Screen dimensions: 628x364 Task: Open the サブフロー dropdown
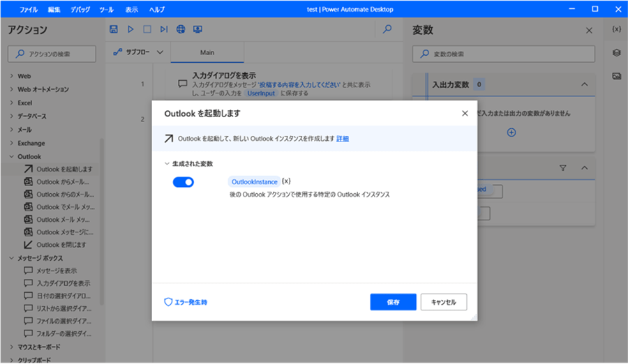[x=138, y=52]
